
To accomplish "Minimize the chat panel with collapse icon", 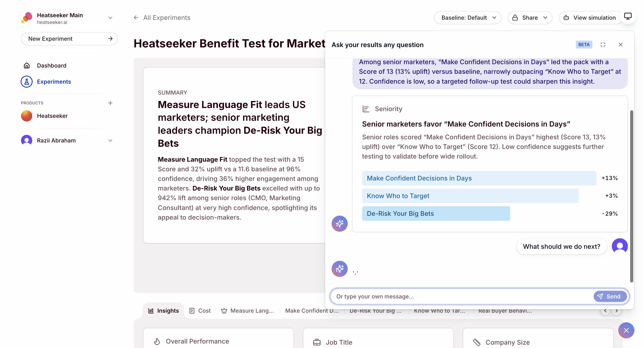I will (x=603, y=45).
